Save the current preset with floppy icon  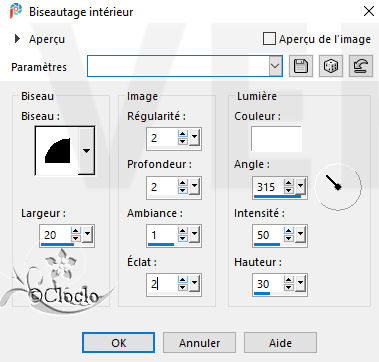click(301, 66)
